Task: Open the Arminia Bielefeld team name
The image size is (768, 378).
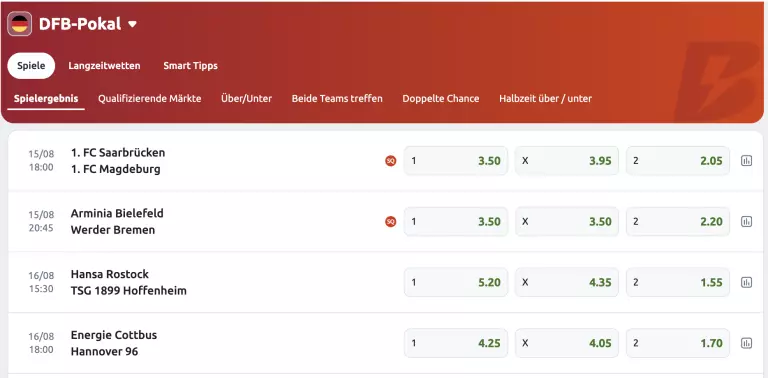Action: (x=117, y=213)
